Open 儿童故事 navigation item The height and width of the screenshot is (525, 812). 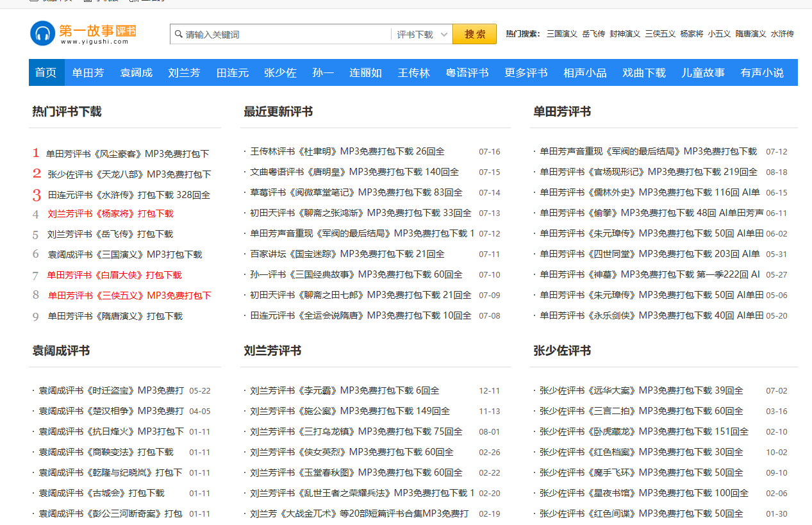703,72
